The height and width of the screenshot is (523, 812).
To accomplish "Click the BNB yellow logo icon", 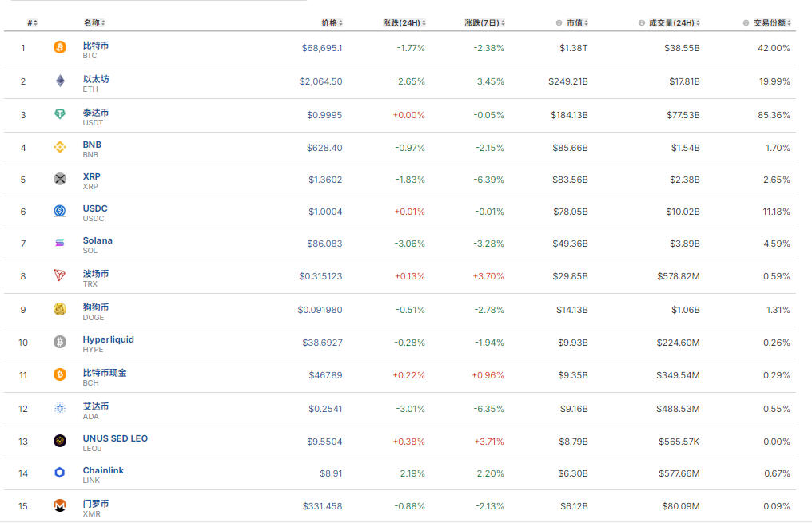I will [60, 148].
